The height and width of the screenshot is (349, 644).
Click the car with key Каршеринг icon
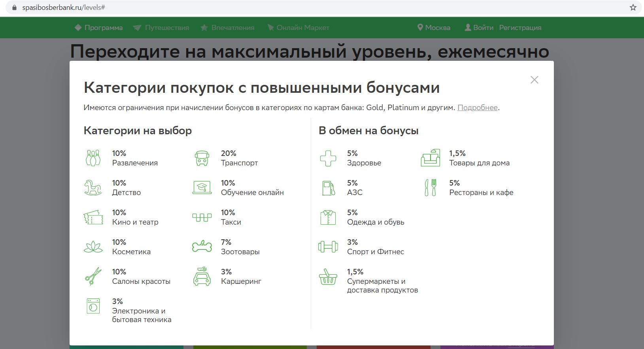tap(202, 276)
